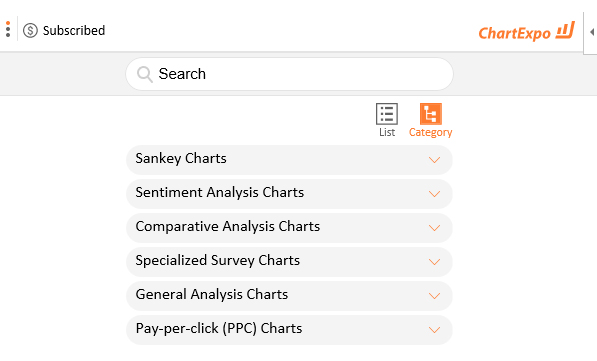Select the Category view icon

(431, 114)
